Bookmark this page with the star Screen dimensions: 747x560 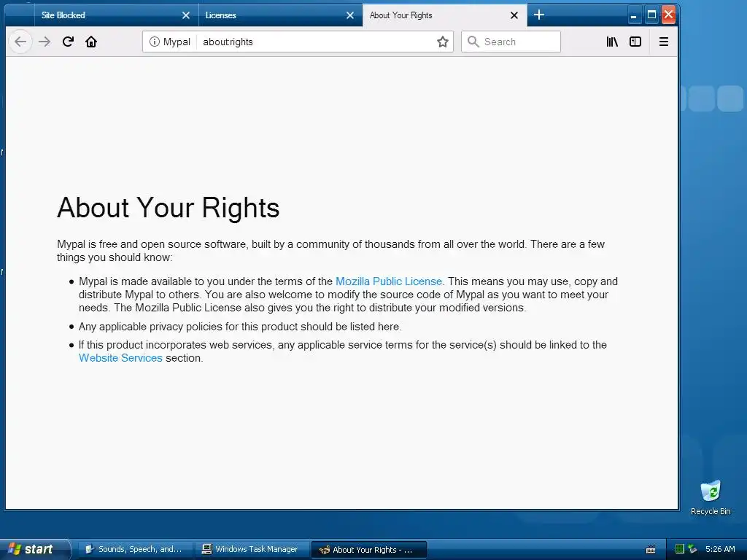tap(443, 42)
